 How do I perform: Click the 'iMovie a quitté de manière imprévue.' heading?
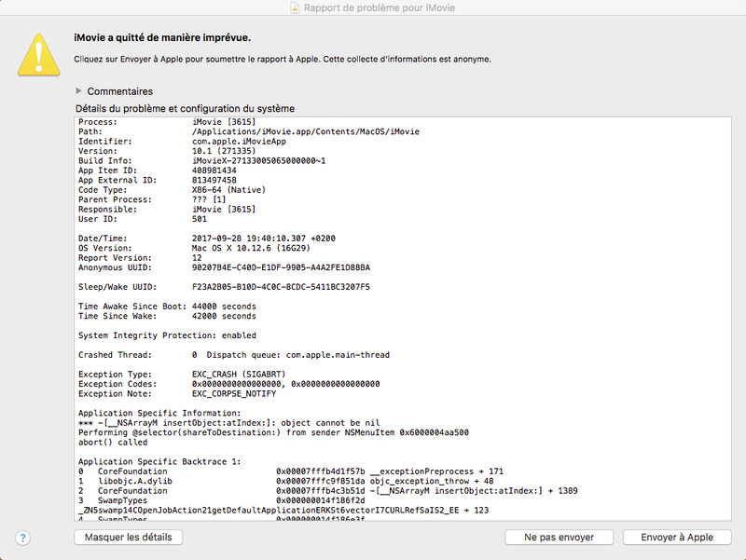(162, 37)
